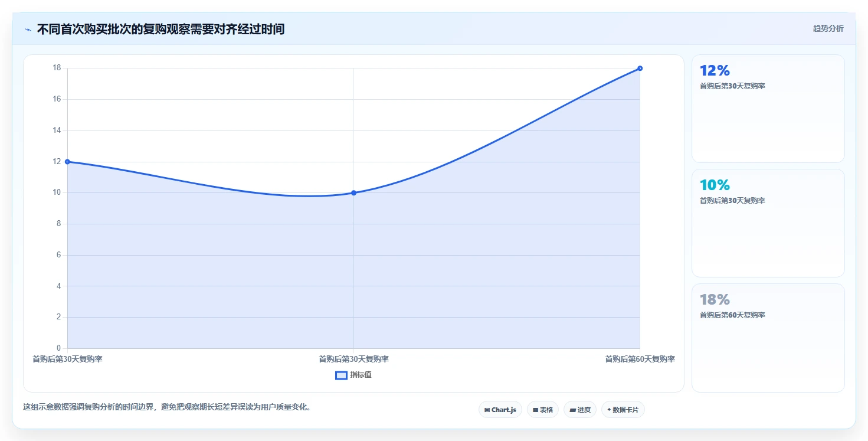The width and height of the screenshot is (868, 441).
Task: Click the legend swatch box for 指标值
Action: 341,375
